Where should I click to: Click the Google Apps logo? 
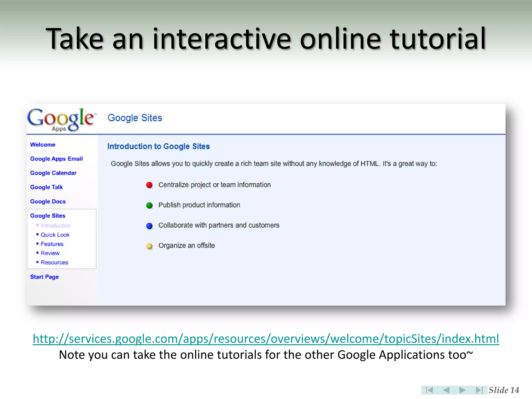coord(62,120)
